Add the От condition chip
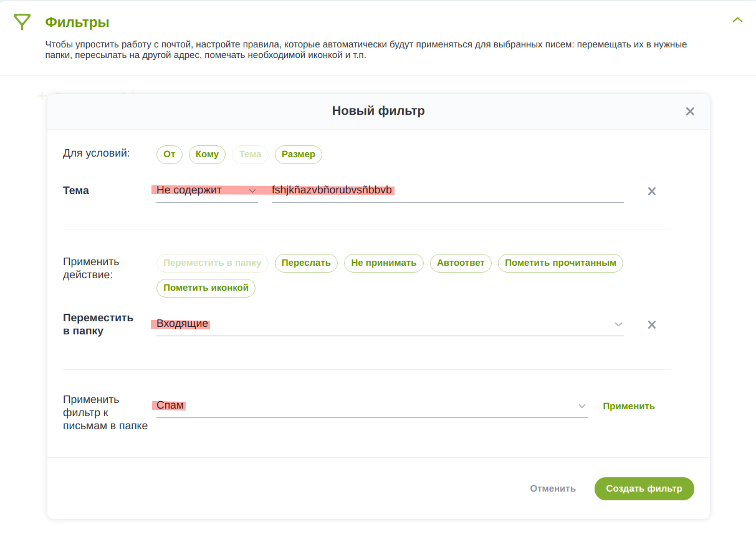Screen dimensions: 756x534 coord(169,154)
